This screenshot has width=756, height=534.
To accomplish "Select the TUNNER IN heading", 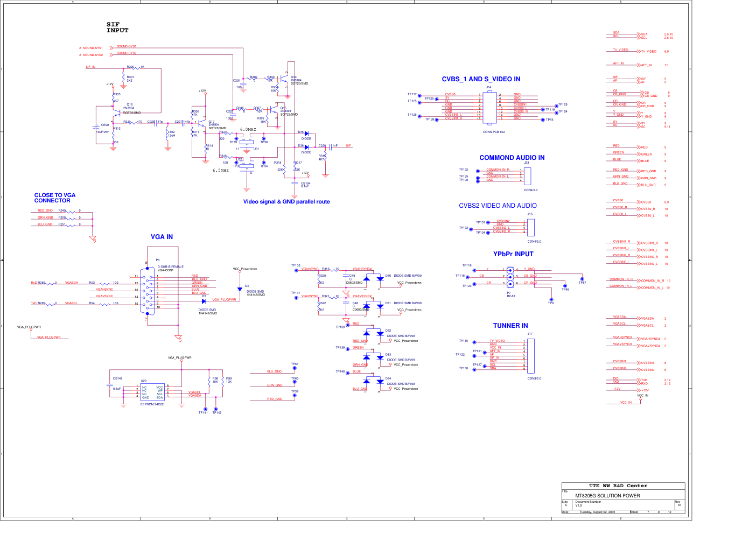I will 510,326.
